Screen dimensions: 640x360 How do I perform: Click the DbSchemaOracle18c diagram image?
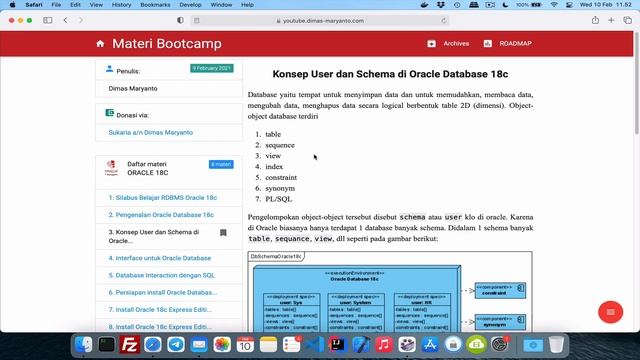[390, 291]
